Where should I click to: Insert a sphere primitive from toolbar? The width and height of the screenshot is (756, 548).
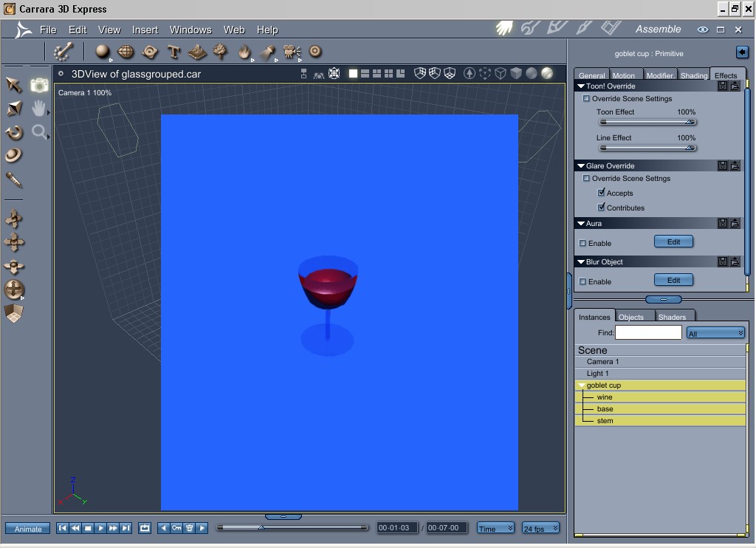click(x=103, y=52)
